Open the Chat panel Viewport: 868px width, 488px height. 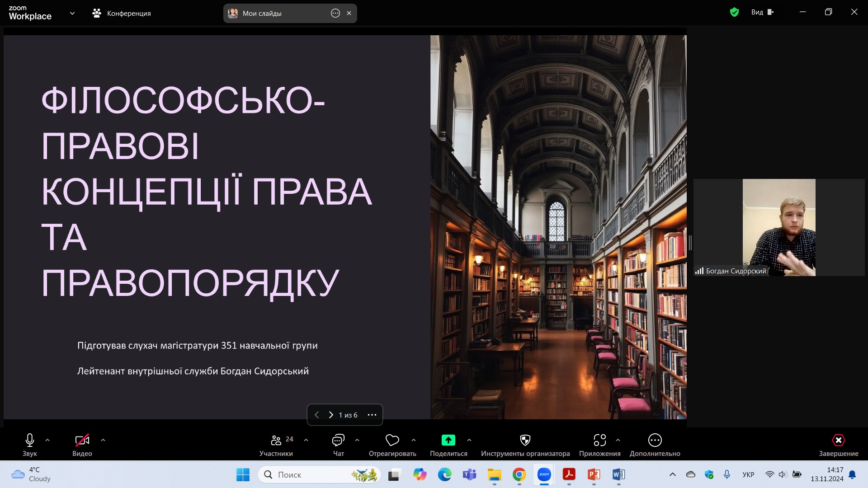(x=338, y=440)
